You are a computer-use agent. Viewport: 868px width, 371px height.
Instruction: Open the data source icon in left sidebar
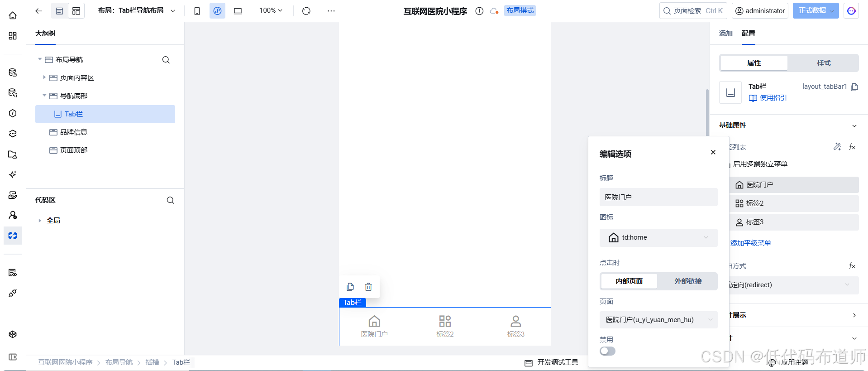click(13, 72)
